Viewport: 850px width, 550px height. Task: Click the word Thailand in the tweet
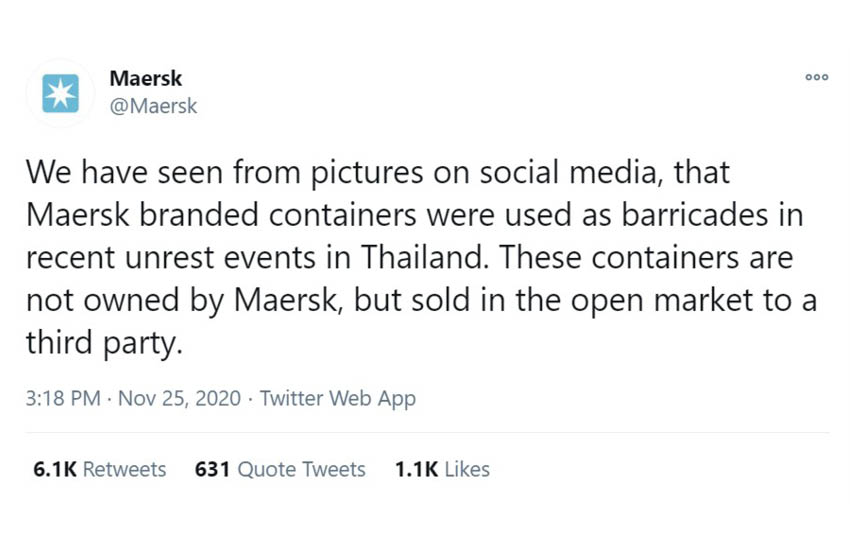426,257
